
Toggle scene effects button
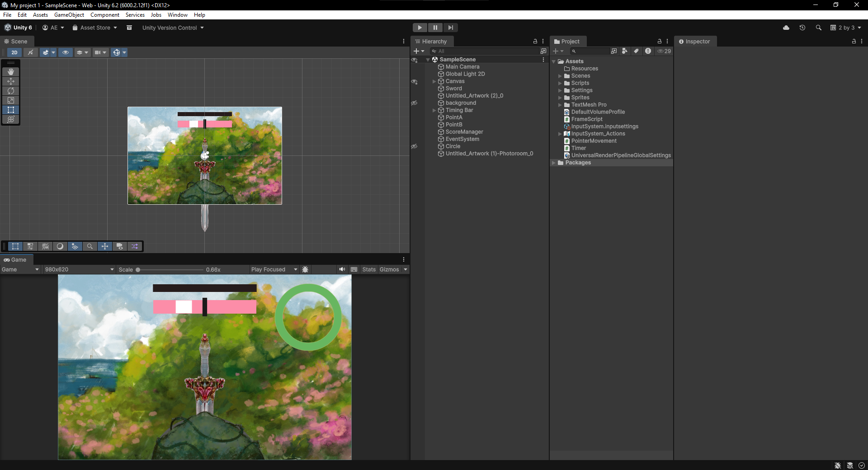(45, 52)
